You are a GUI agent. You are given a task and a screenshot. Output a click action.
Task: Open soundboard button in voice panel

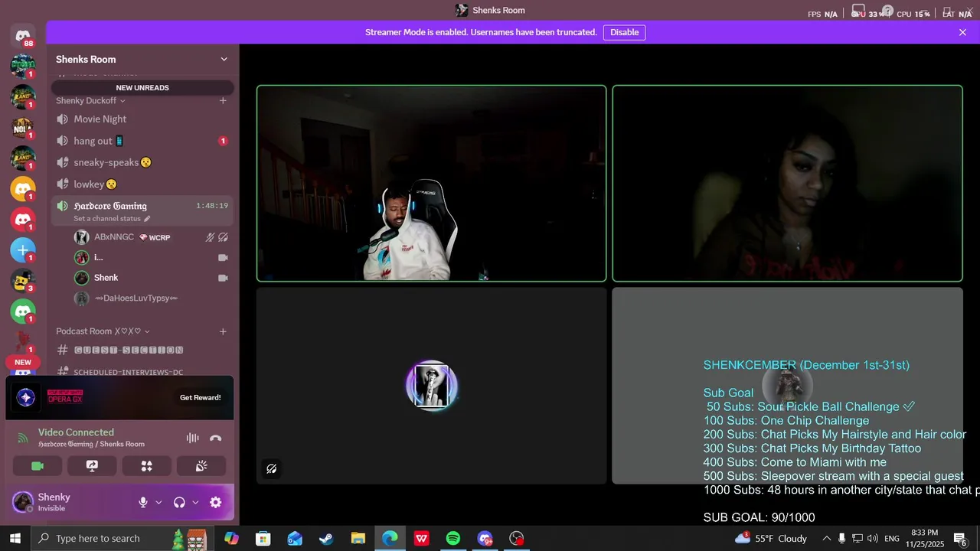point(201,466)
